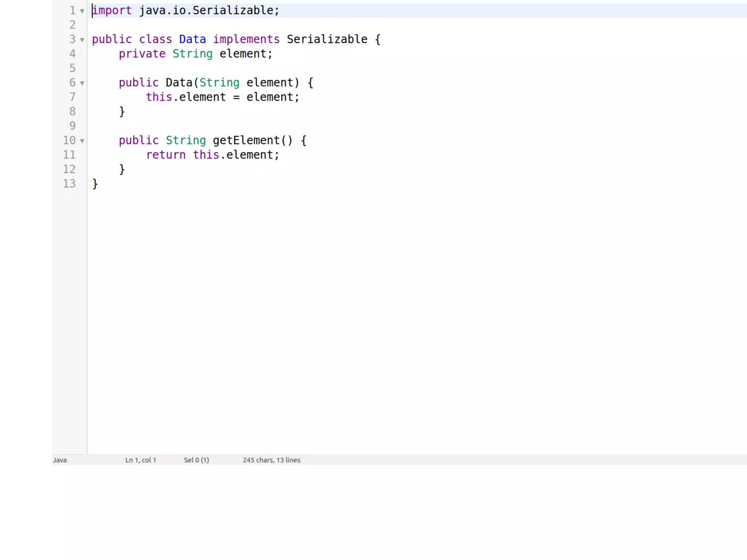Collapse the fold arrow on line 1

click(x=82, y=11)
